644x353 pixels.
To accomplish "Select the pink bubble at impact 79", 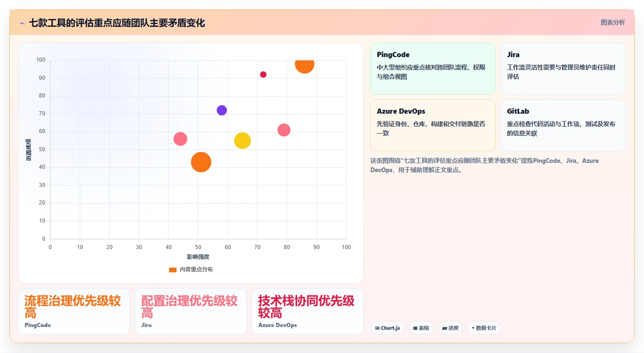I will click(284, 130).
